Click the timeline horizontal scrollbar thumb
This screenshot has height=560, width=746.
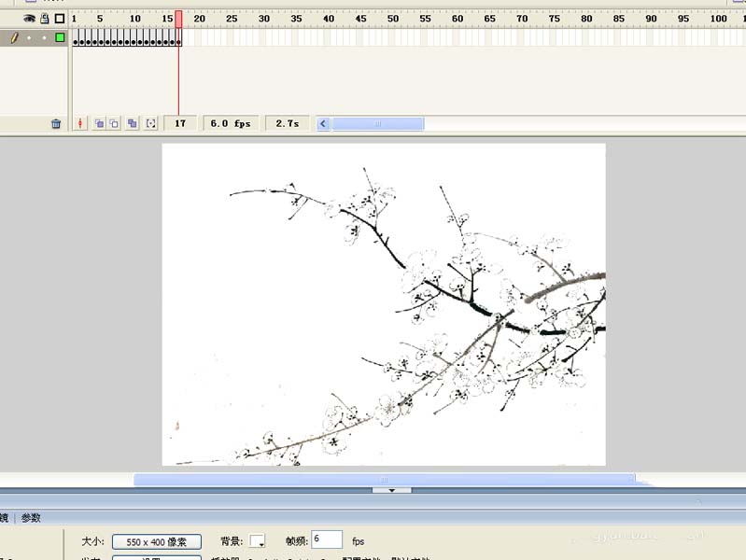coord(378,124)
